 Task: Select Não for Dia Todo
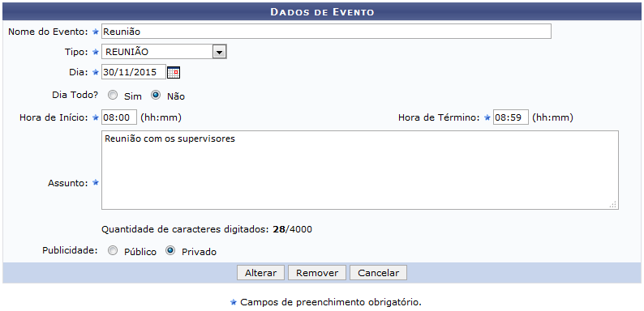click(156, 96)
